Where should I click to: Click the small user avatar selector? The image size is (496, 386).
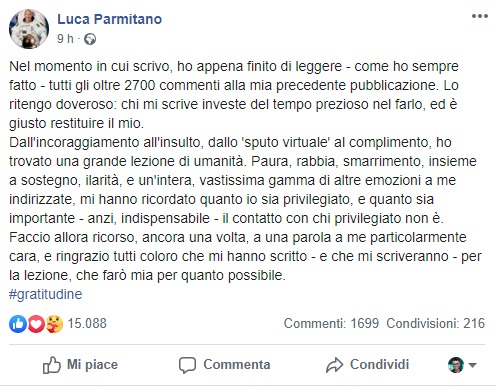point(456,365)
